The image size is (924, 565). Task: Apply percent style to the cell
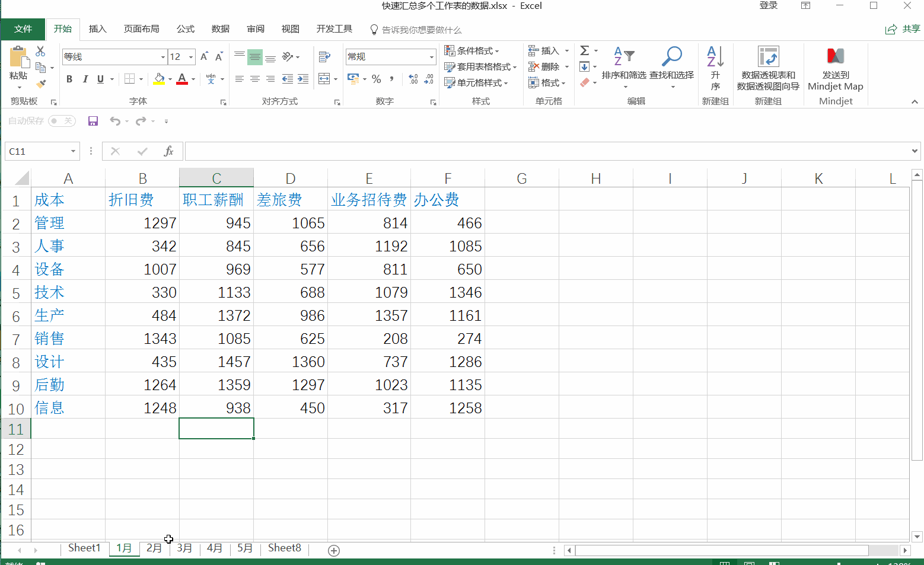tap(376, 79)
